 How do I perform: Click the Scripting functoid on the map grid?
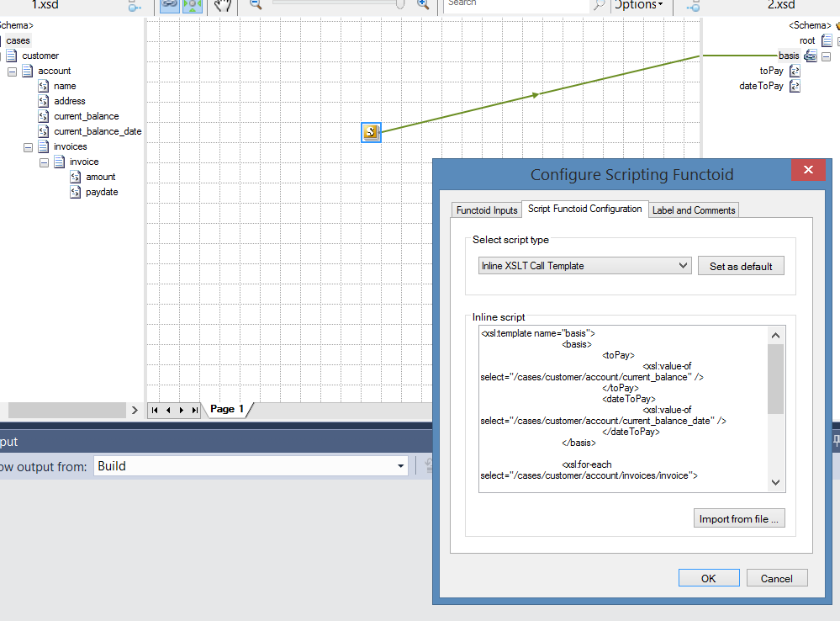tap(371, 132)
